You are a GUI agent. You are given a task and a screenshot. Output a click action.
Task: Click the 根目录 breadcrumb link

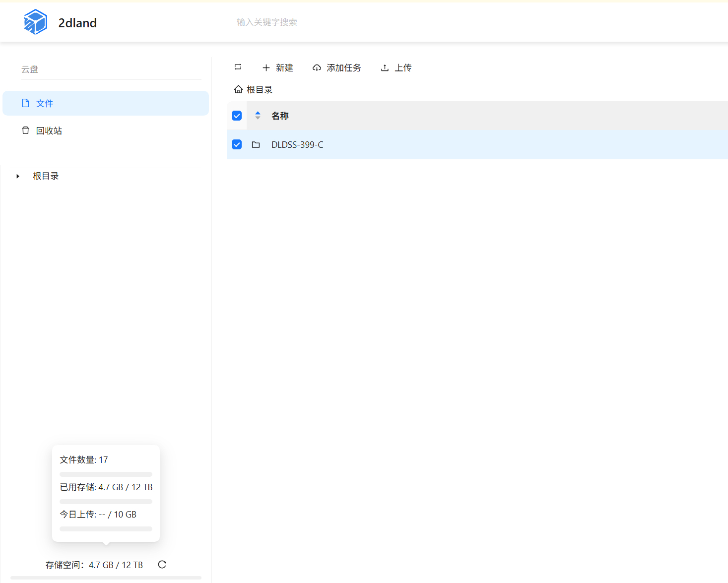[x=261, y=89]
